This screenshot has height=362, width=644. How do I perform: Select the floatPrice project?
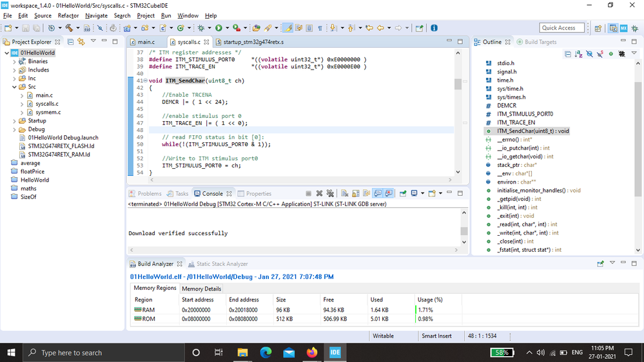pyautogui.click(x=32, y=171)
